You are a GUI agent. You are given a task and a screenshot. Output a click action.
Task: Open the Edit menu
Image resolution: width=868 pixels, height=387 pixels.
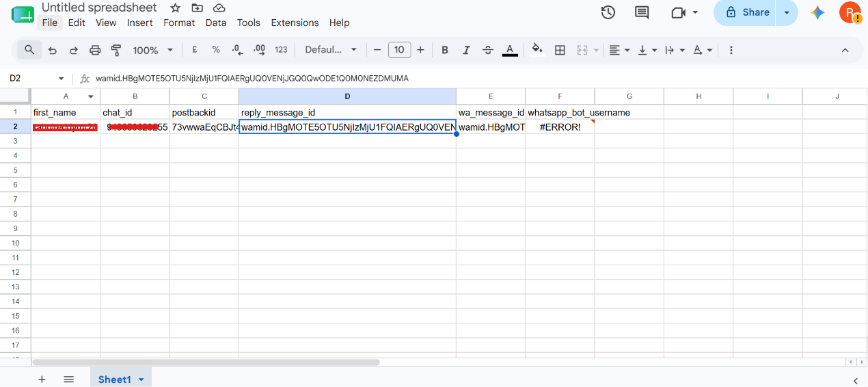[77, 23]
